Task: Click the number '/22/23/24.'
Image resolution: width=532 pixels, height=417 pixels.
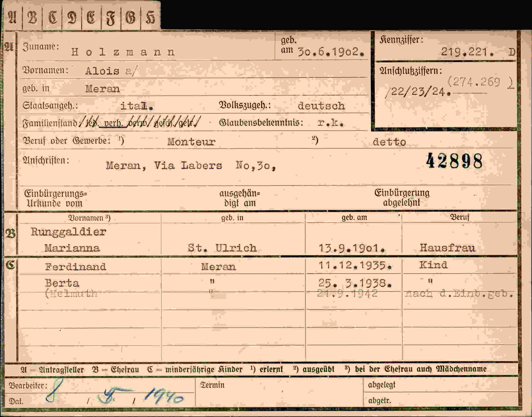Action: click(x=418, y=92)
